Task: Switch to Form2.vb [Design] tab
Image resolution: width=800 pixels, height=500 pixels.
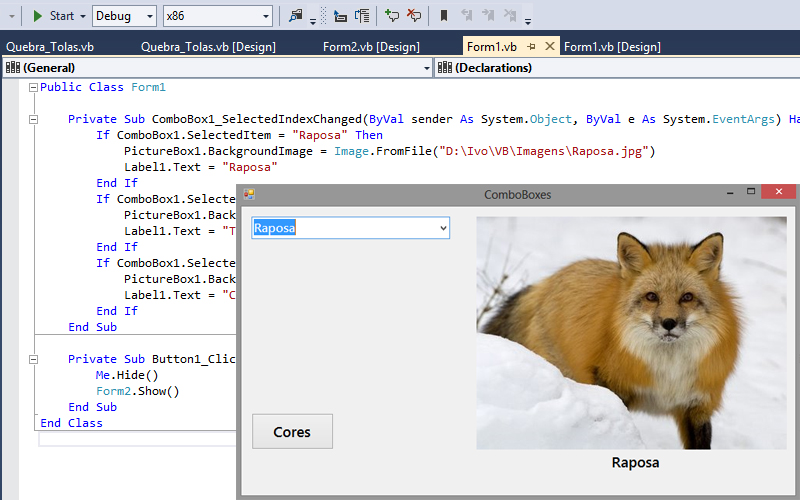Action: [x=371, y=47]
